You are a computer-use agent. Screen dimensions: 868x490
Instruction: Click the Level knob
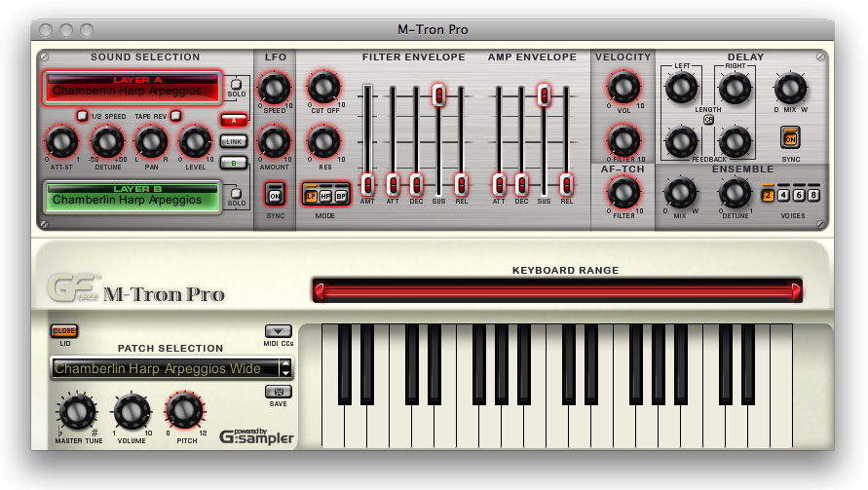(x=195, y=142)
